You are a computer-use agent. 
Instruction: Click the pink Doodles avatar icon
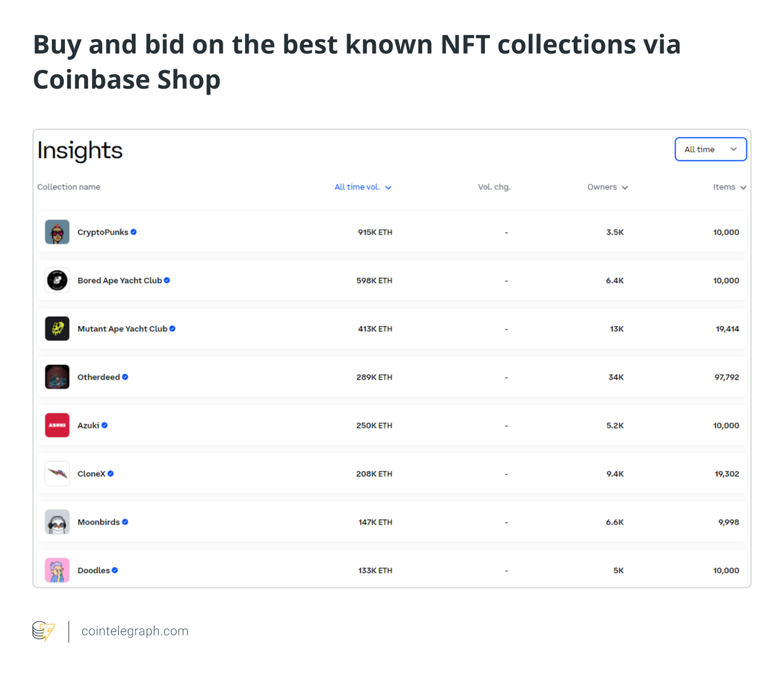tap(57, 570)
